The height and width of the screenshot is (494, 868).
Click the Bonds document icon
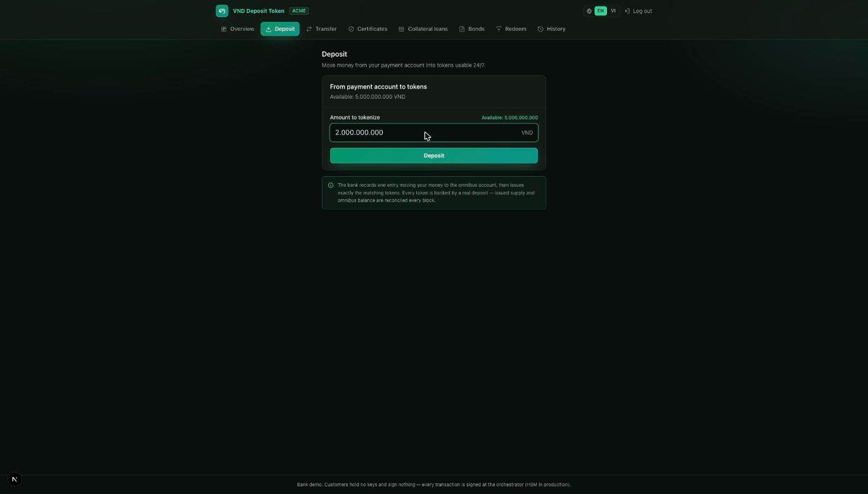click(462, 29)
